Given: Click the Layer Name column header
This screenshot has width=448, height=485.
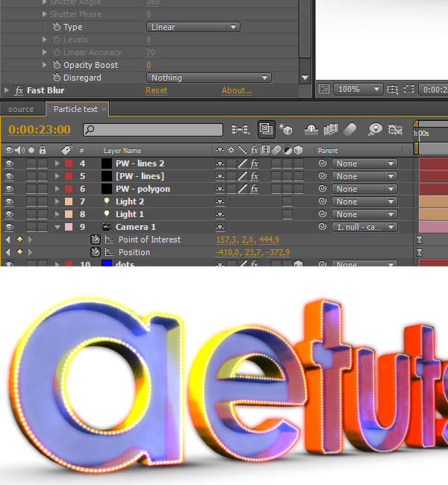Looking at the screenshot, I should pos(122,151).
